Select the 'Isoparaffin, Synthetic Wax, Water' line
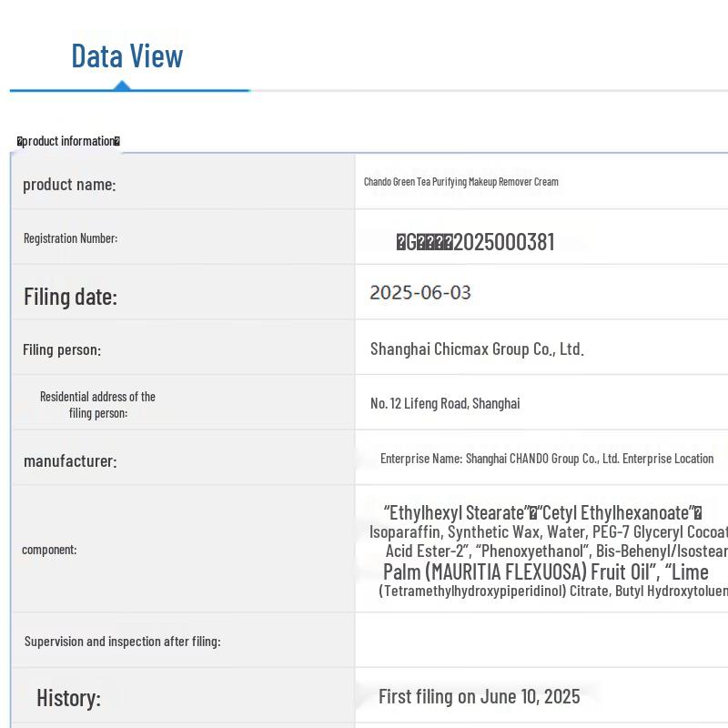The height and width of the screenshot is (728, 728). (x=549, y=532)
